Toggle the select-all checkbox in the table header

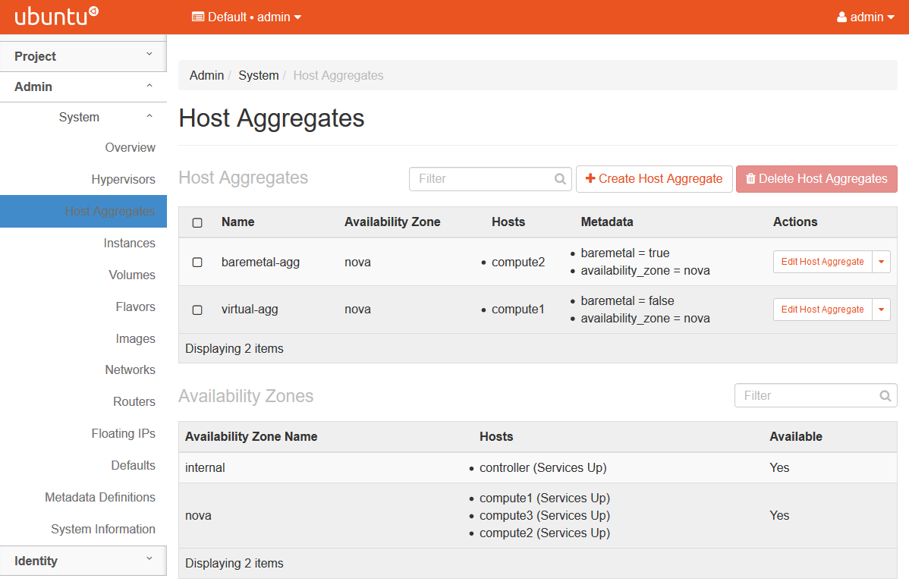[197, 222]
